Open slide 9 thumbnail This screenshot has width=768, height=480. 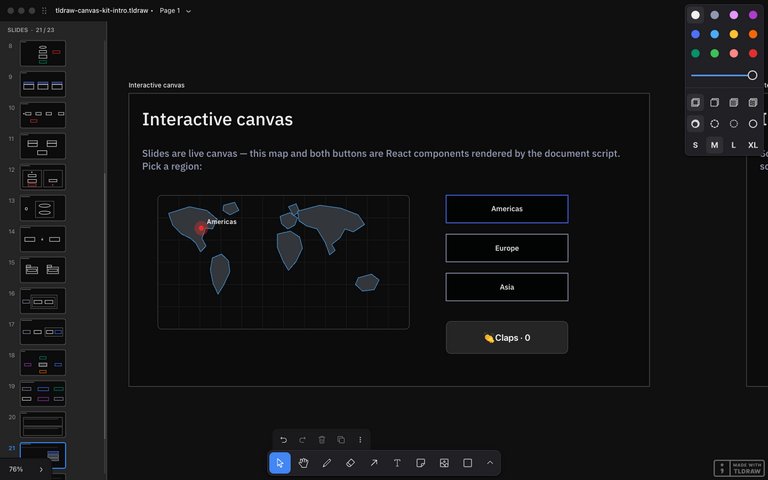[x=43, y=84]
